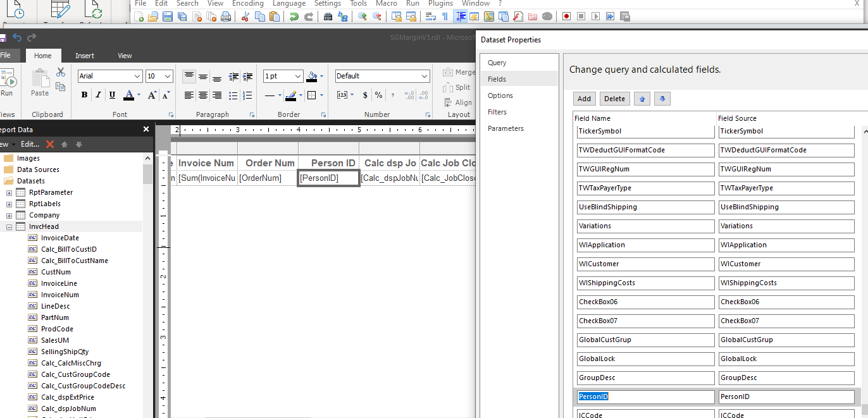Click the Undo arrow in Notepad++ toolbar

[294, 16]
